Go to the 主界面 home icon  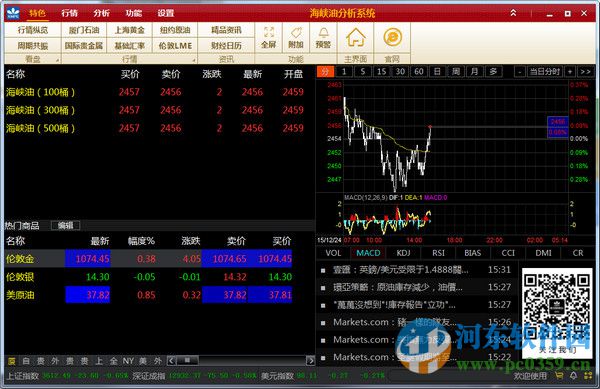click(x=355, y=37)
